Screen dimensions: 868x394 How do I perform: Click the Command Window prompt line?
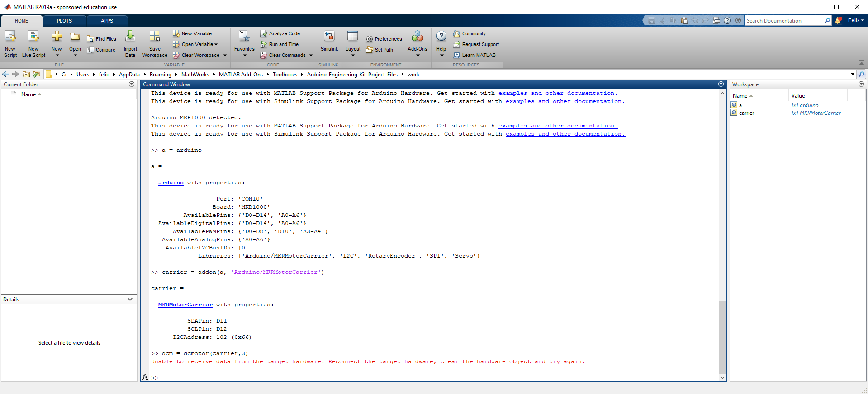coord(434,377)
